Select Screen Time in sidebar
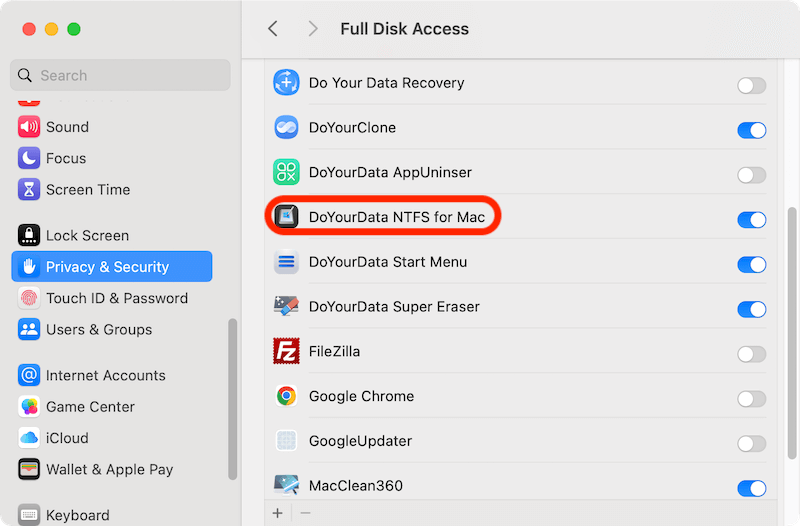 88,189
